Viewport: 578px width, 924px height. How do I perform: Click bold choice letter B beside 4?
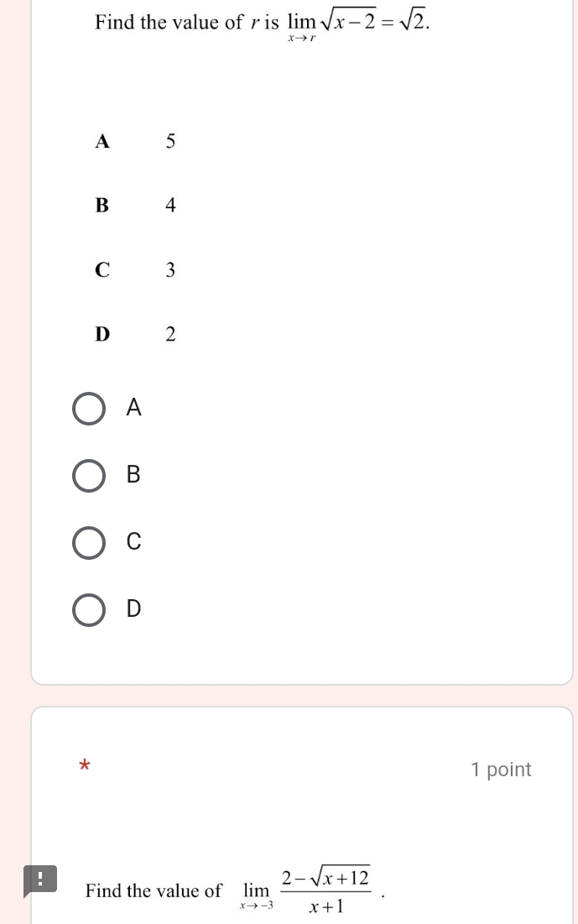[102, 206]
